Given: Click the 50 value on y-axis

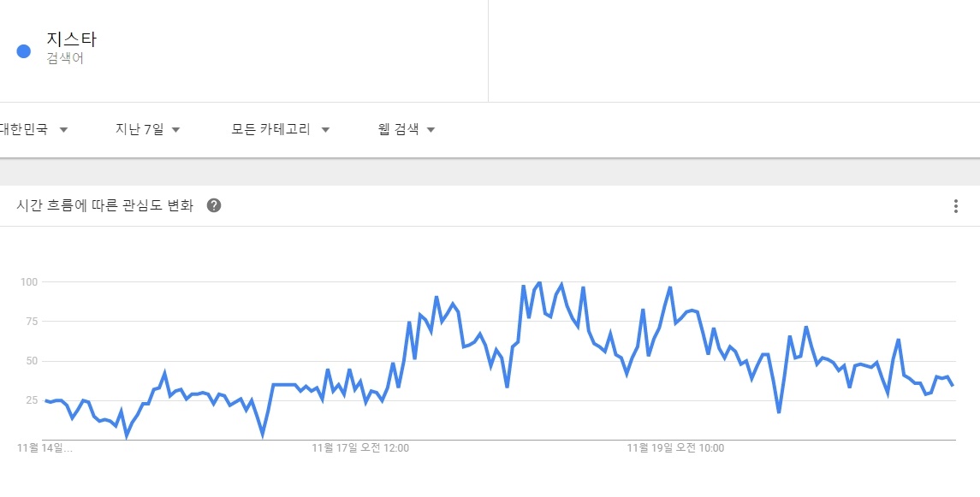Looking at the screenshot, I should [31, 360].
